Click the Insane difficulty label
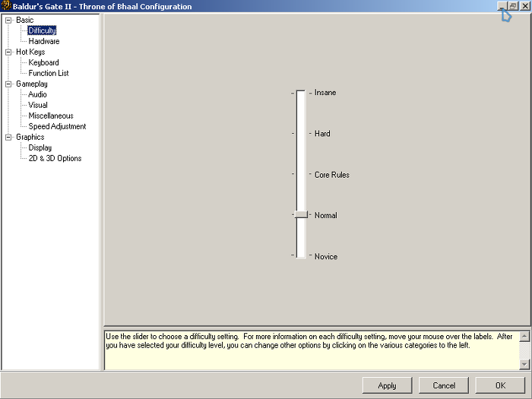 (325, 93)
